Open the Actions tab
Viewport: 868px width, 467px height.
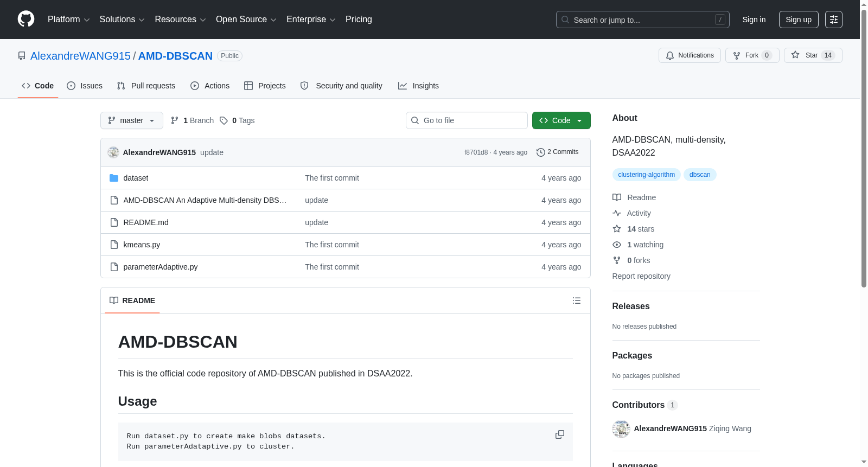[210, 86]
